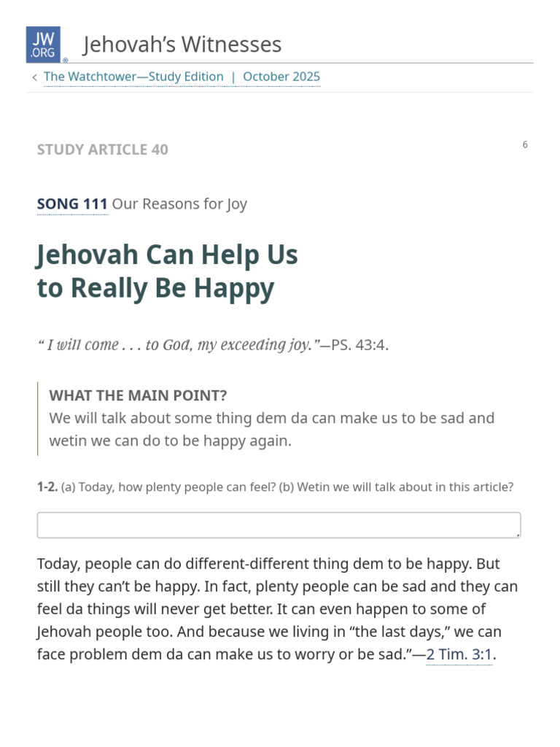Open The Watchtower—Study Edition link
The image size is (560, 747).
pyautogui.click(x=133, y=77)
